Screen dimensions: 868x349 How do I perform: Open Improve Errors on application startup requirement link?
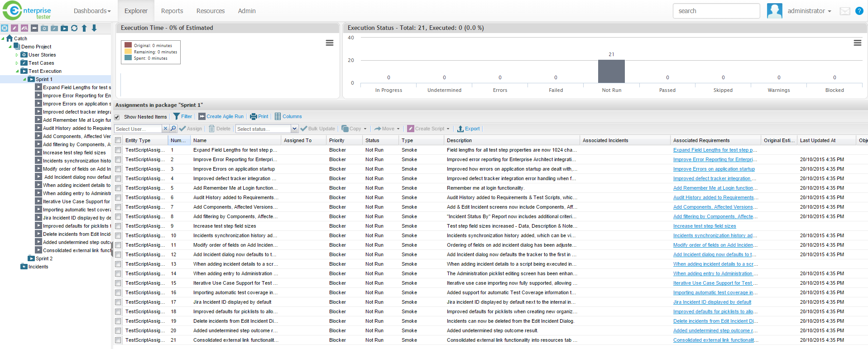point(714,169)
